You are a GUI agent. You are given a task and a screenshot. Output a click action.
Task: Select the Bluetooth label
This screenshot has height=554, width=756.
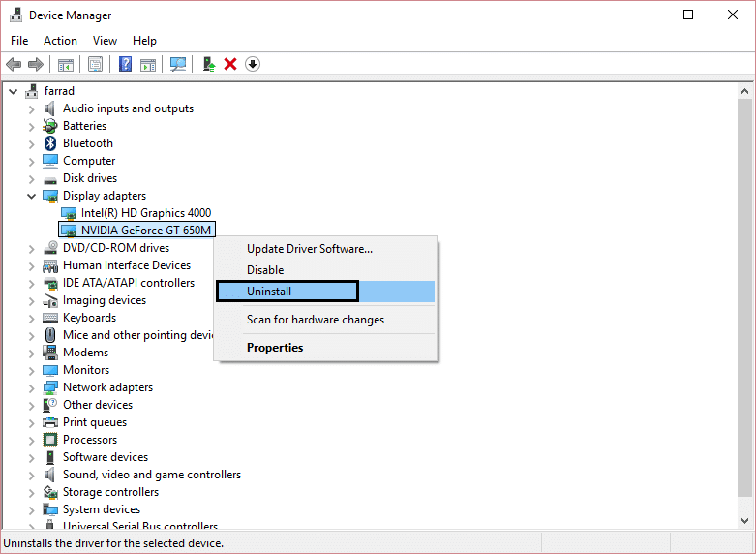click(x=88, y=143)
